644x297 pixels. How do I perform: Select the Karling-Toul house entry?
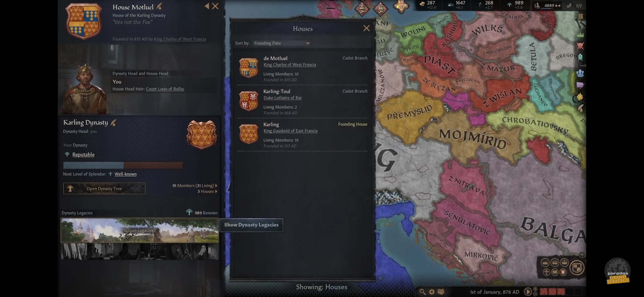pyautogui.click(x=302, y=102)
